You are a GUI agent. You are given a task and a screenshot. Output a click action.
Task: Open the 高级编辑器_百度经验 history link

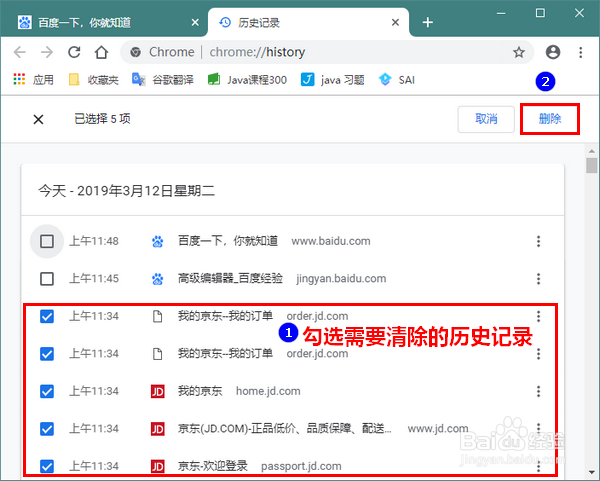coord(230,279)
